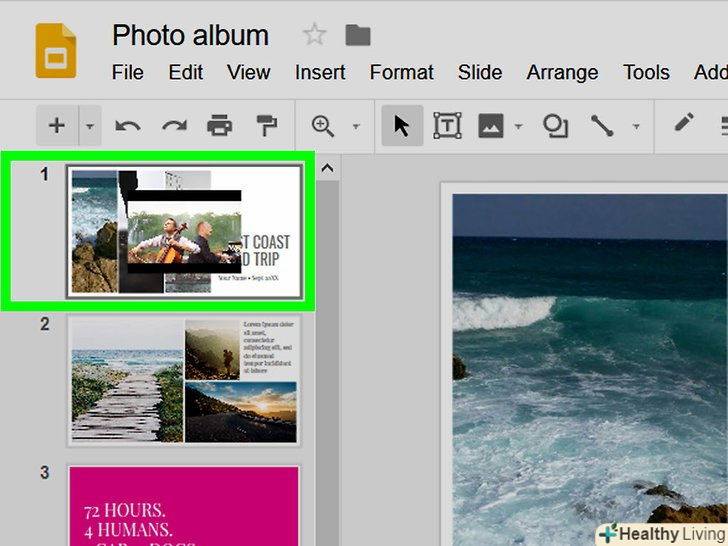This screenshot has width=728, height=546.
Task: Choose the Select arrow cursor tool
Action: point(402,126)
